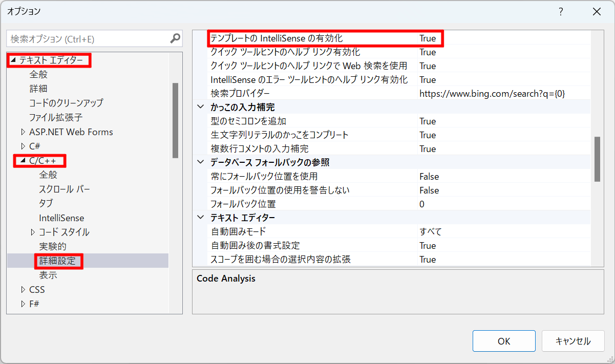Image resolution: width=615 pixels, height=364 pixels.
Task: Expand the コード スタイル node
Action: click(33, 232)
